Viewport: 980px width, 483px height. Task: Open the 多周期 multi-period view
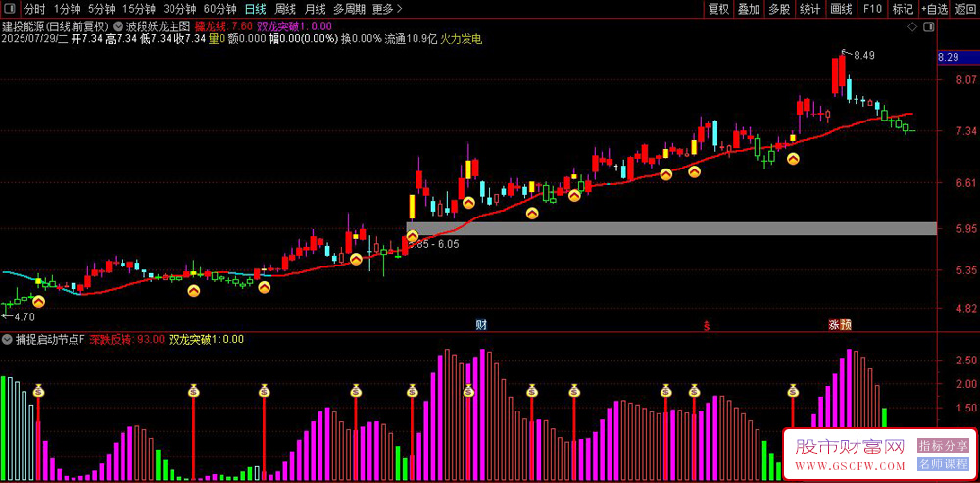tap(350, 10)
